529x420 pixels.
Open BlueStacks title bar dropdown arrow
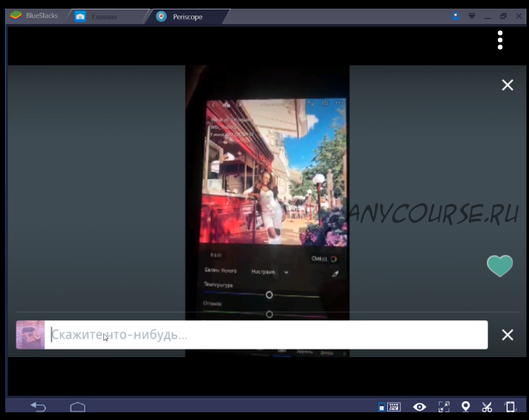471,15
